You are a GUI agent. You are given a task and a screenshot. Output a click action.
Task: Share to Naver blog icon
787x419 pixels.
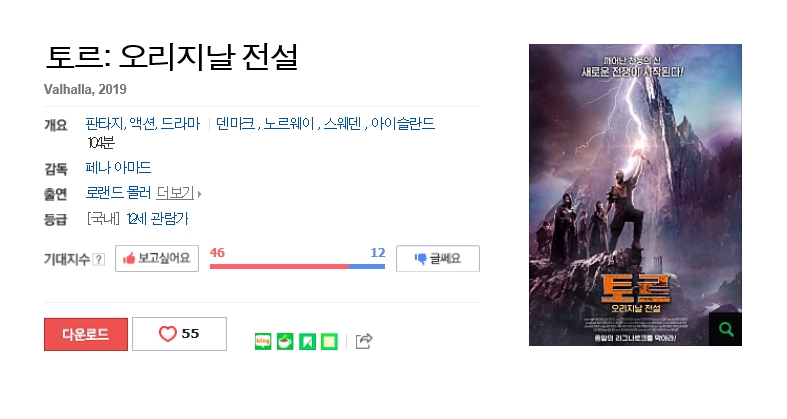(263, 342)
